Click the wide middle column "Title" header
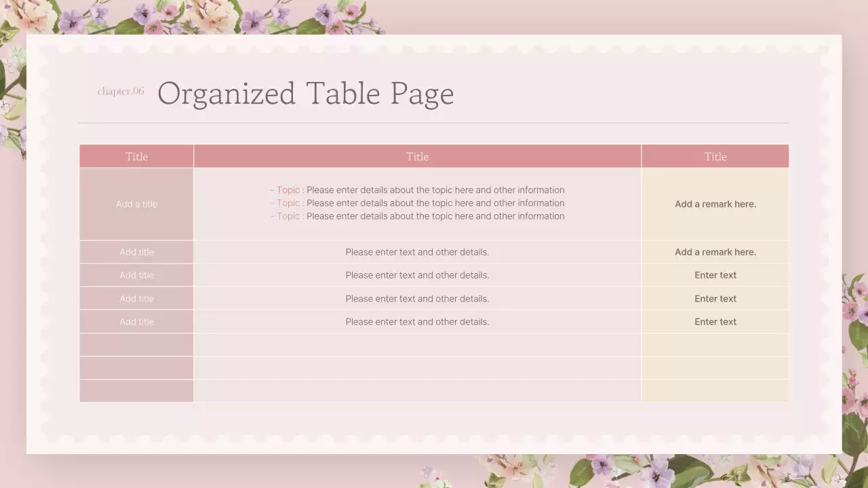The width and height of the screenshot is (868, 488). (417, 157)
